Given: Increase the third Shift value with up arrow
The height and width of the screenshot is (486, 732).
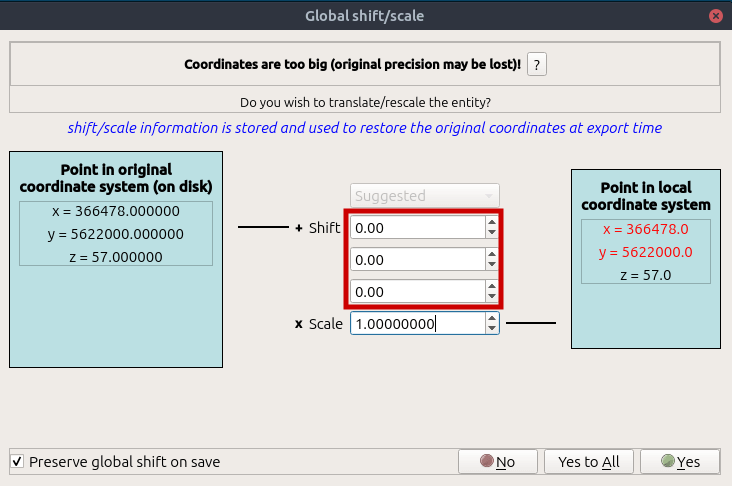Looking at the screenshot, I should (491, 287).
